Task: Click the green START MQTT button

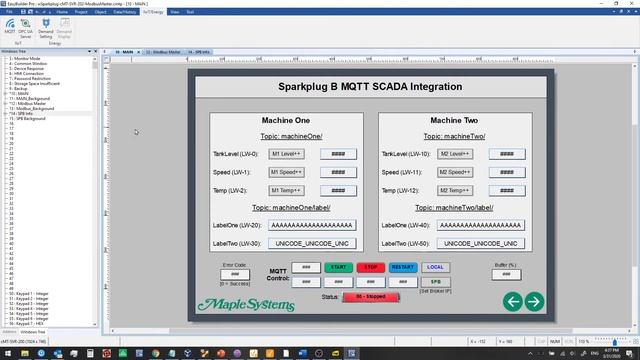Action: point(338,267)
